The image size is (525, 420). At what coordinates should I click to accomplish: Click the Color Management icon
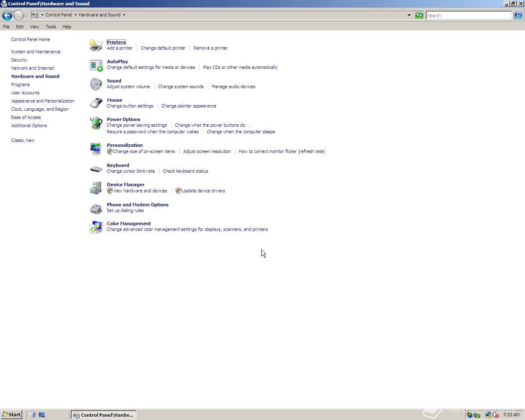[x=96, y=227]
